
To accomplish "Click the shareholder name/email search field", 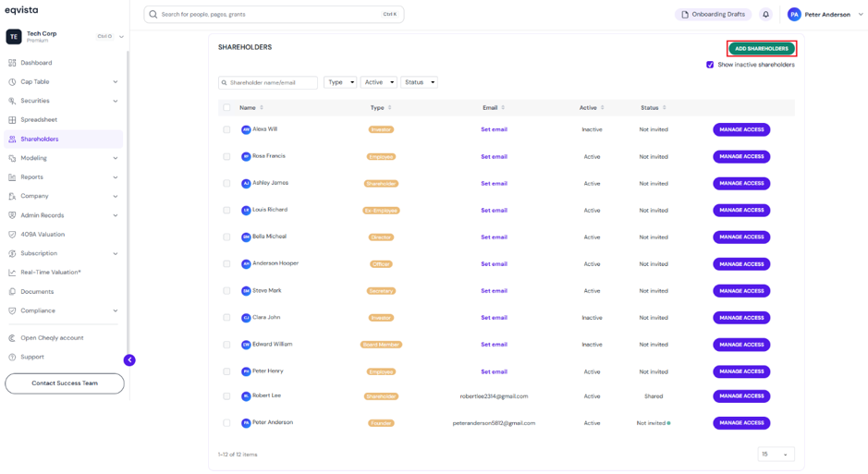I will coord(268,82).
